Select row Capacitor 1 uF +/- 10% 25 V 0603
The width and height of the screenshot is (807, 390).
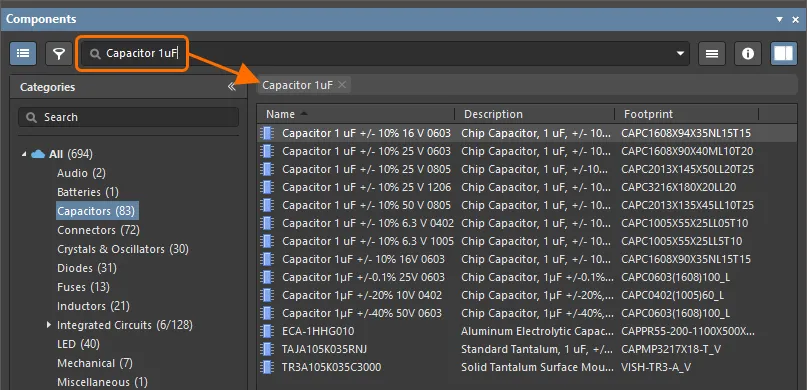[x=527, y=151]
